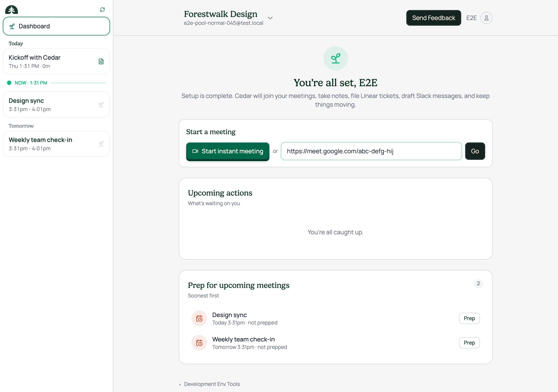Click the Upcoming actions heading

pos(220,193)
